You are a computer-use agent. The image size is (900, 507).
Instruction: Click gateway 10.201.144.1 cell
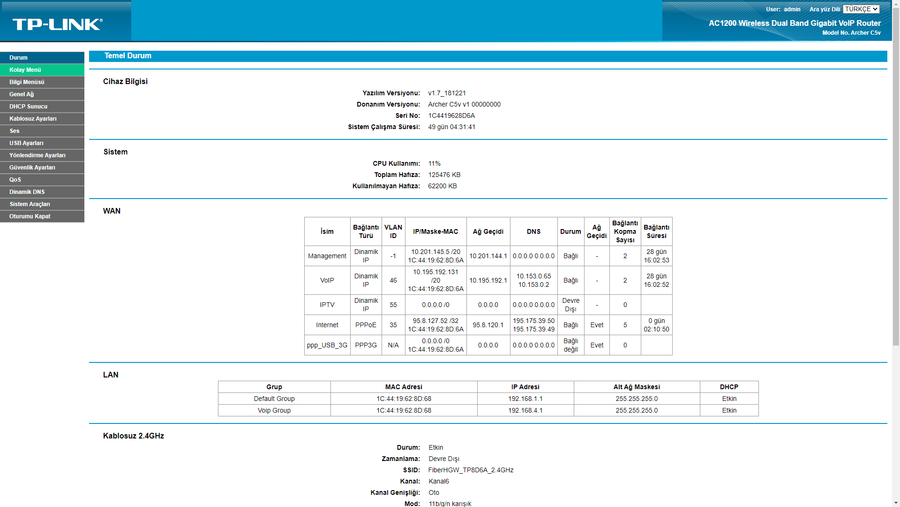pyautogui.click(x=488, y=256)
